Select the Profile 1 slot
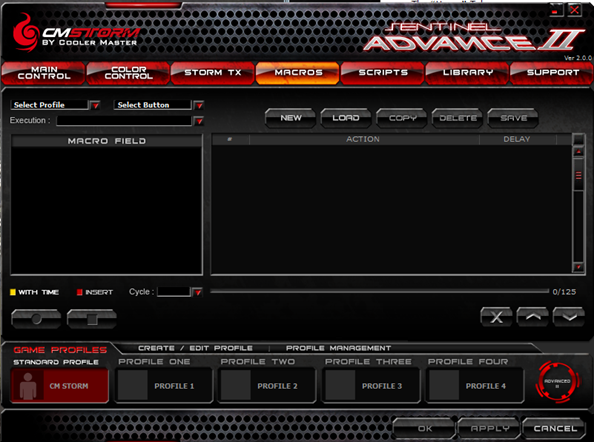This screenshot has height=442, width=594. point(164,386)
